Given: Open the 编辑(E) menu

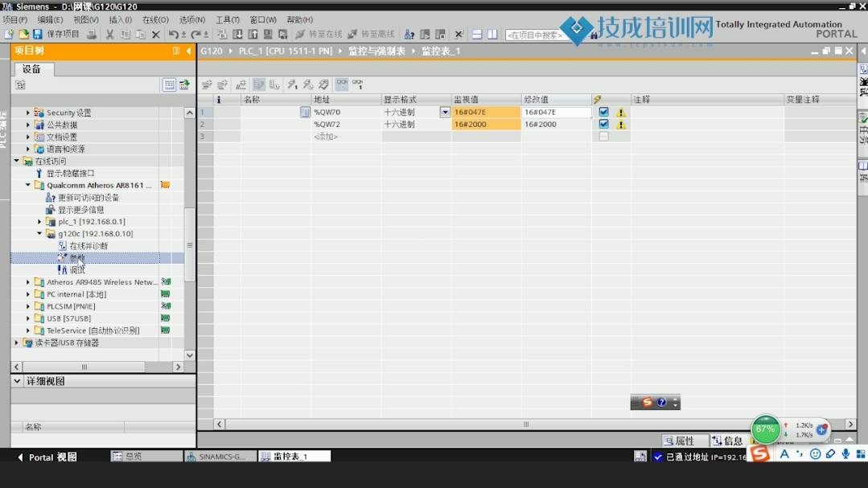Looking at the screenshot, I should coord(50,19).
